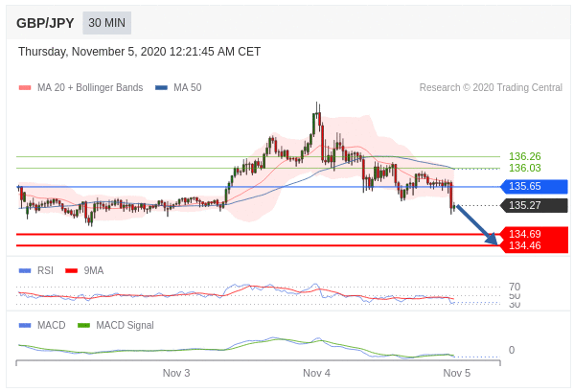Click the Nov 3 timeline label

(x=176, y=373)
